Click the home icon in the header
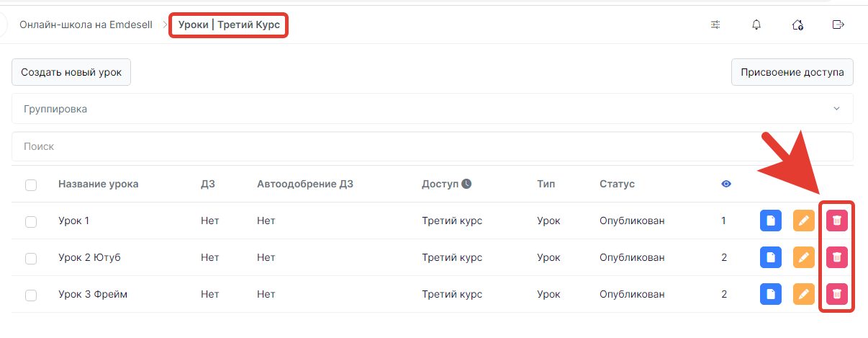868x338 pixels. click(x=797, y=25)
